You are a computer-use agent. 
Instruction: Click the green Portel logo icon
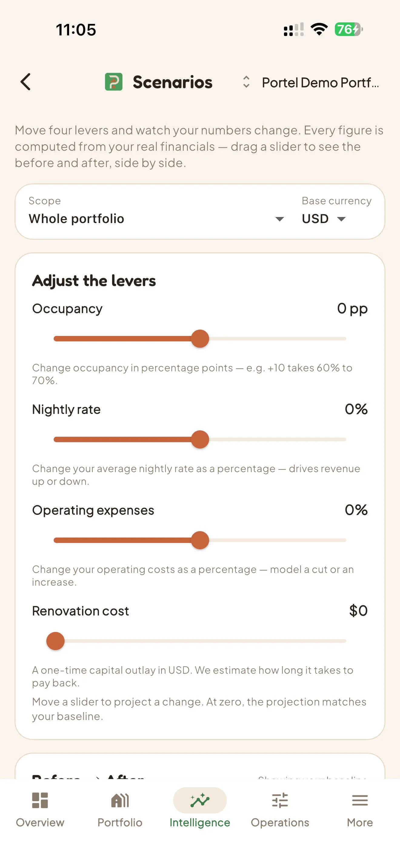(114, 82)
